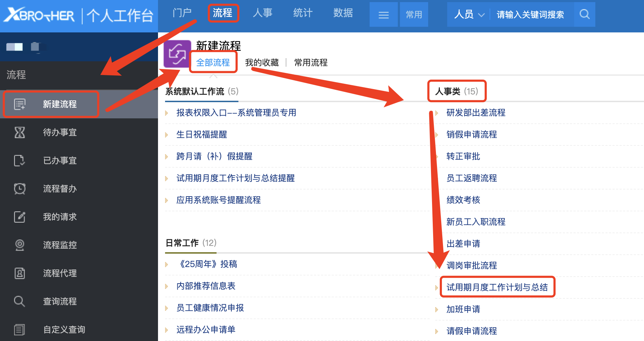Click the hourglass icon for 待办事宜
The height and width of the screenshot is (341, 644).
pyautogui.click(x=20, y=132)
